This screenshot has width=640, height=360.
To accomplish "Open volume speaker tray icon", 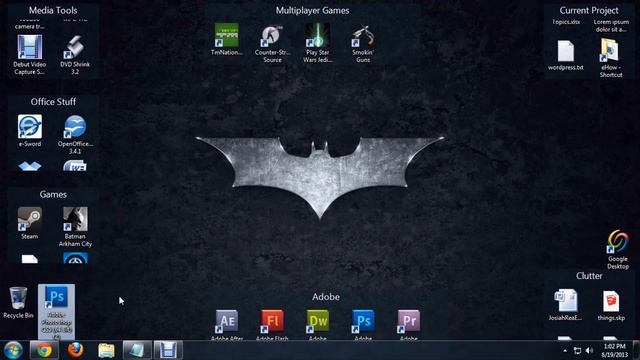I will coord(589,351).
